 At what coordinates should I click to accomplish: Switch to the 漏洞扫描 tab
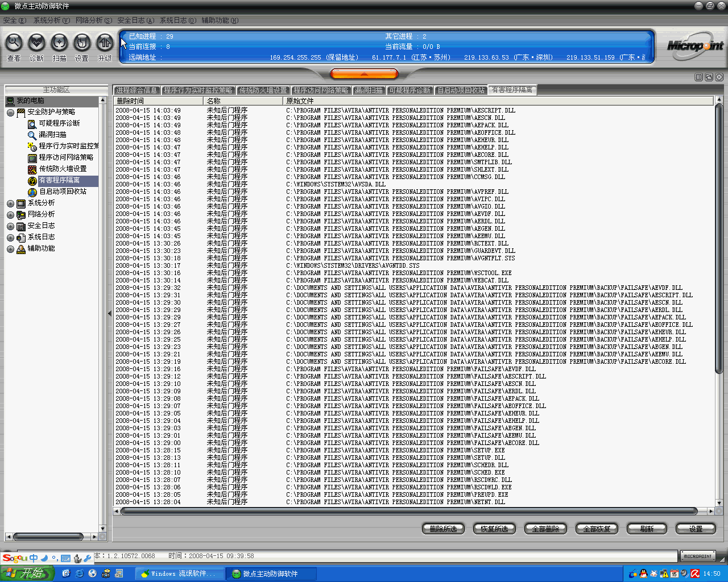click(x=369, y=90)
